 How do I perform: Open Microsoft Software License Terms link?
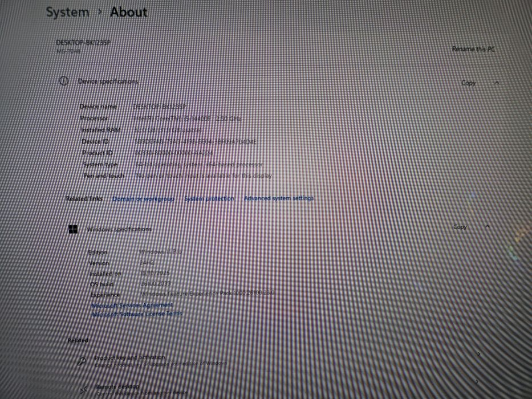137,314
